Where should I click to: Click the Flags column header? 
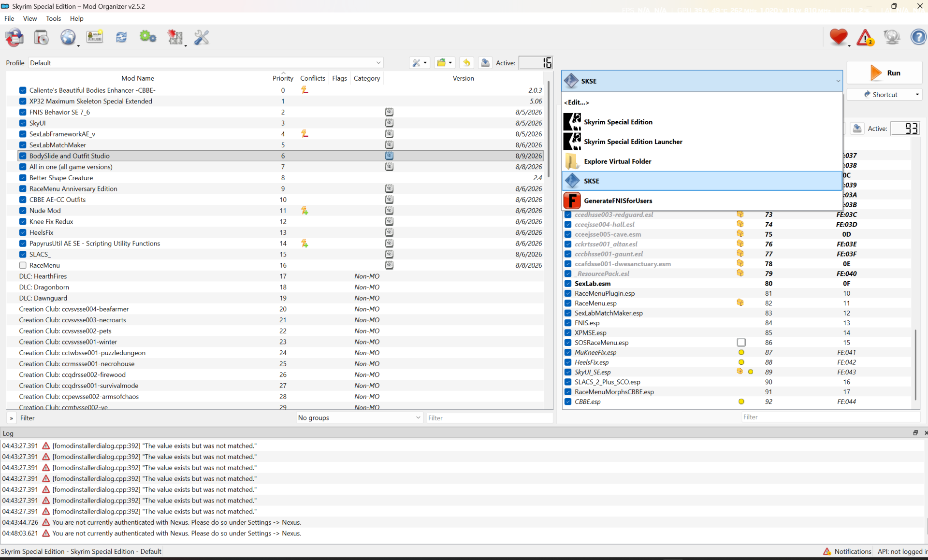pyautogui.click(x=339, y=78)
